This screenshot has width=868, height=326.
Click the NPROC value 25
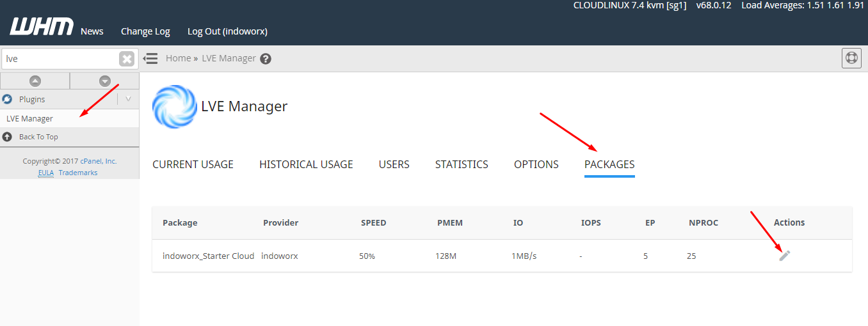click(x=691, y=256)
